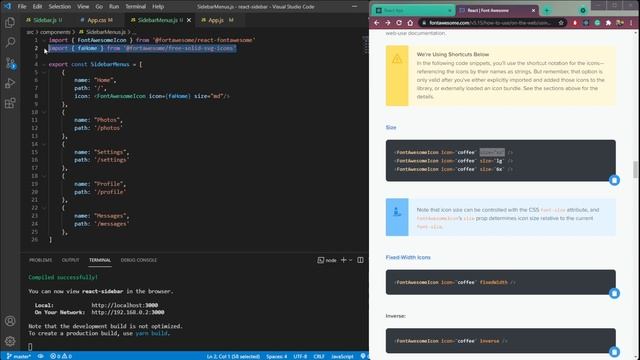This screenshot has width=640, height=360.
Task: Collapse the code fold at line 10
Action: click(x=44, y=112)
